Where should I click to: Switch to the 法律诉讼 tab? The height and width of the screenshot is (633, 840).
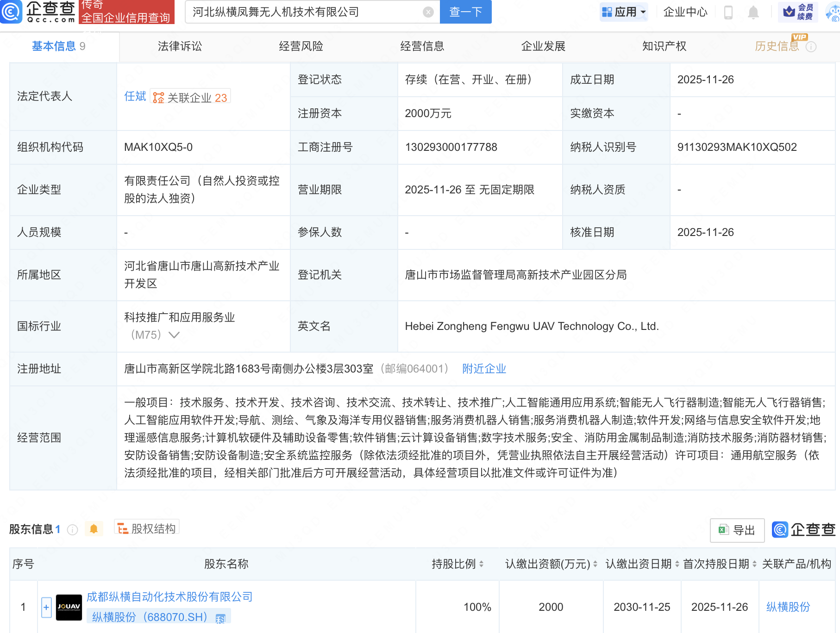point(180,46)
